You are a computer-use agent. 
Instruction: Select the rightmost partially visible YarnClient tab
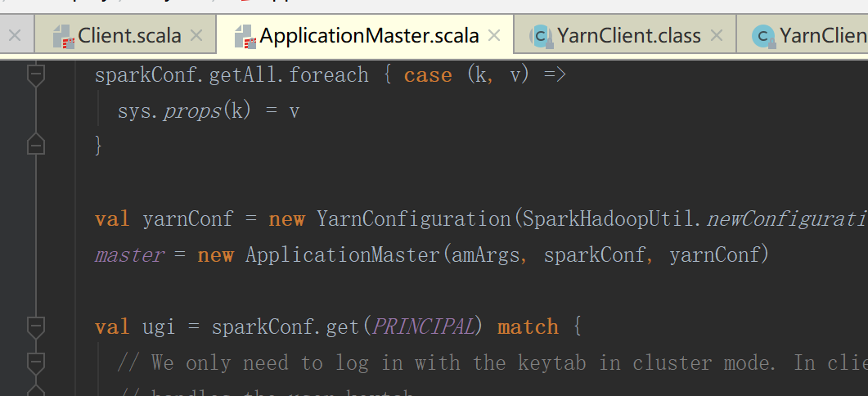[803, 36]
